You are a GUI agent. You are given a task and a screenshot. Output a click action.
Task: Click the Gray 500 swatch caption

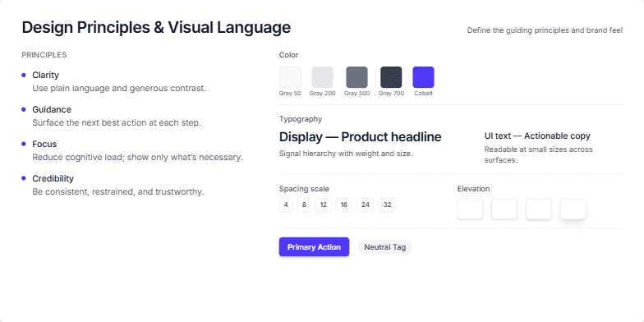coord(356,94)
